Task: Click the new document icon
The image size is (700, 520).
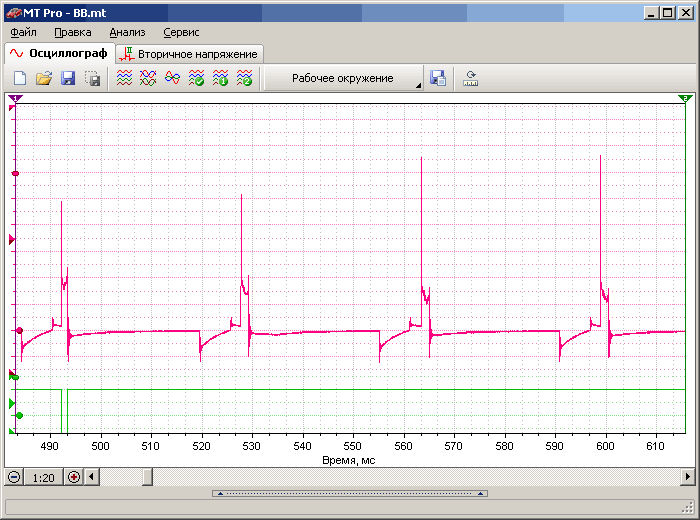Action: pyautogui.click(x=20, y=78)
